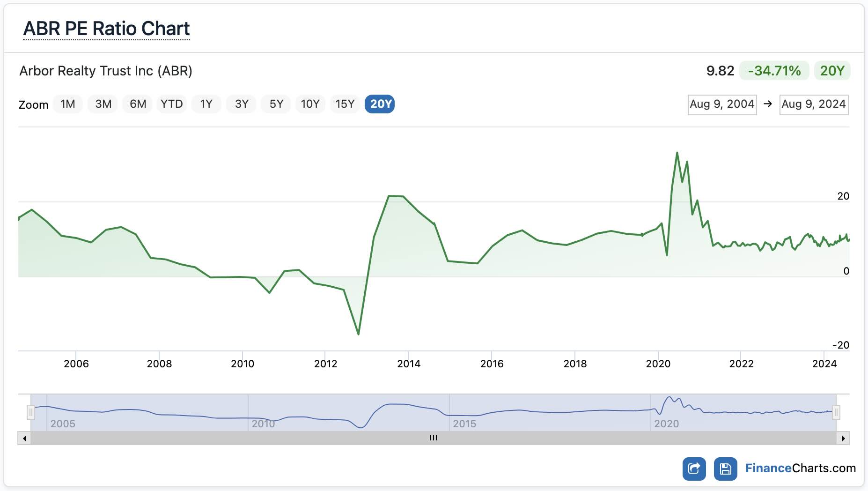This screenshot has width=868, height=491.
Task: Select the 1Y zoom range
Action: pos(206,104)
